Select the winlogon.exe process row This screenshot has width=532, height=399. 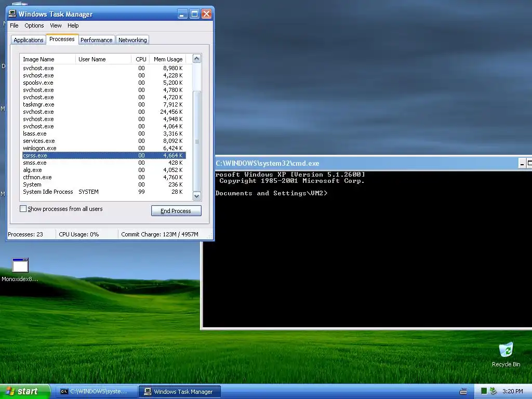[x=104, y=148]
